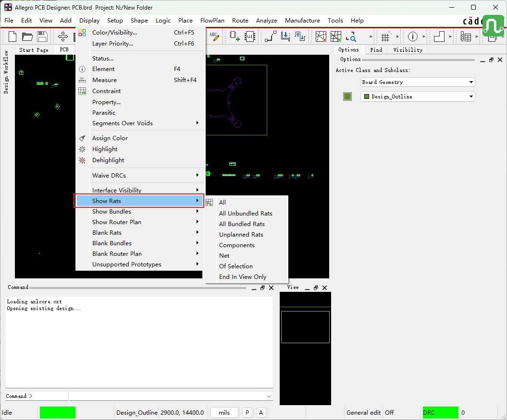
Task: Click the ABC pencil text edit icon
Action: [x=214, y=36]
